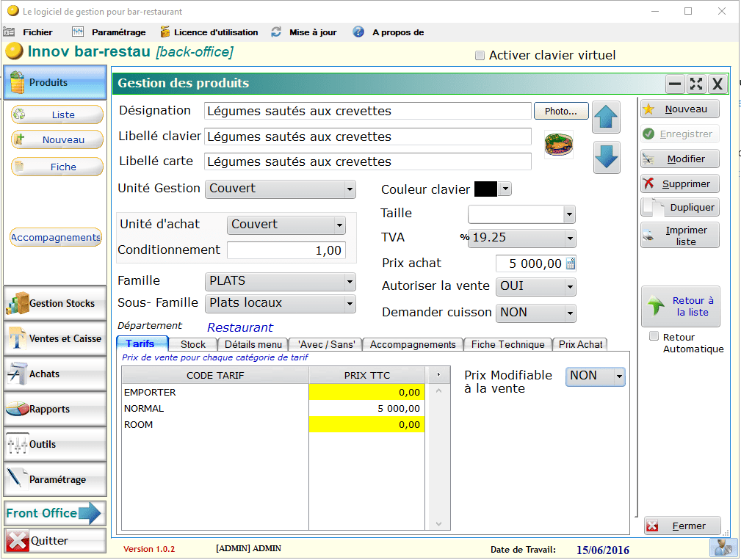Click the blue down arrow to go next product
The width and height of the screenshot is (741, 560).
point(606,156)
